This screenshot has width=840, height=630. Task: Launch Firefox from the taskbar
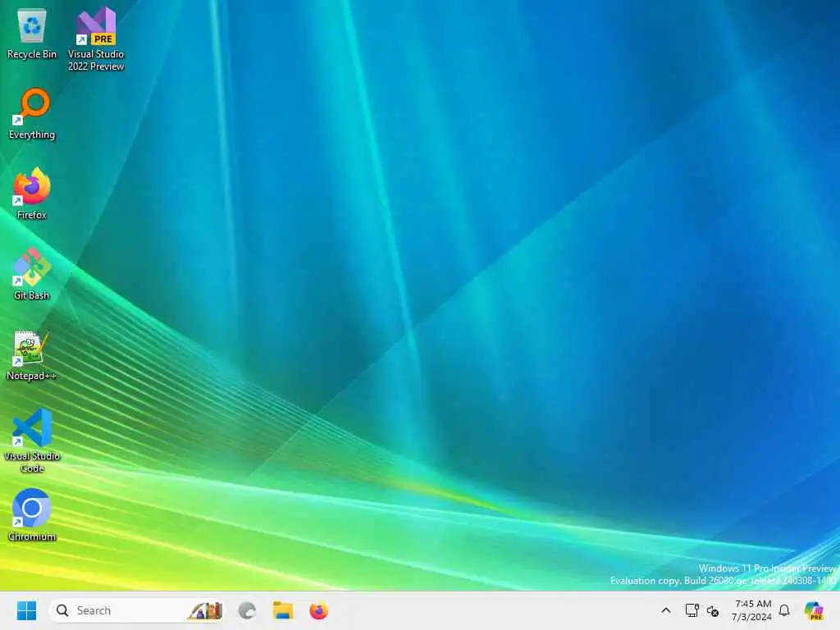(x=319, y=610)
